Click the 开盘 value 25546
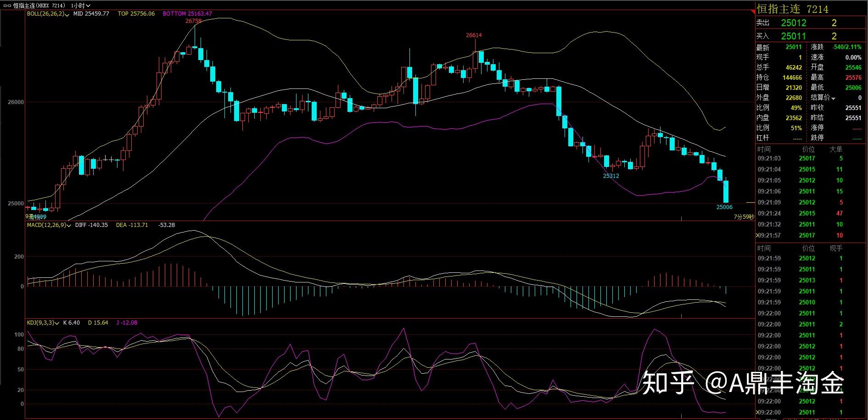This screenshot has height=420, width=868. pos(853,67)
